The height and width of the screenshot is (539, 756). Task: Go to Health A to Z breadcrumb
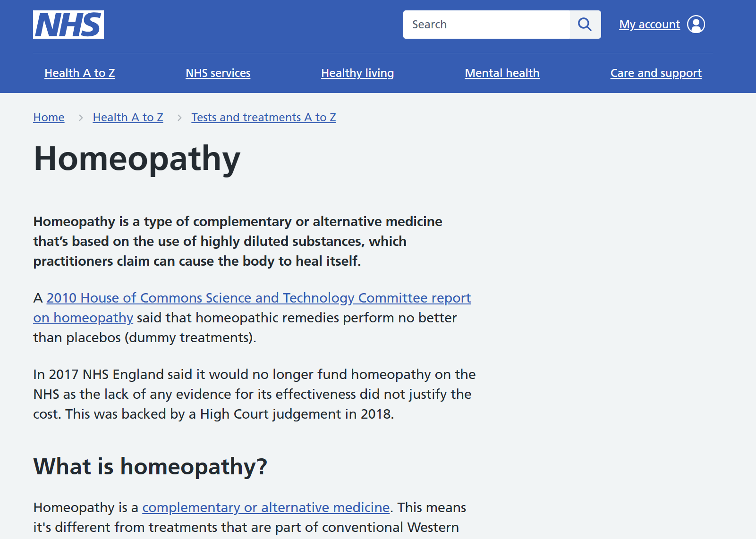[128, 118]
